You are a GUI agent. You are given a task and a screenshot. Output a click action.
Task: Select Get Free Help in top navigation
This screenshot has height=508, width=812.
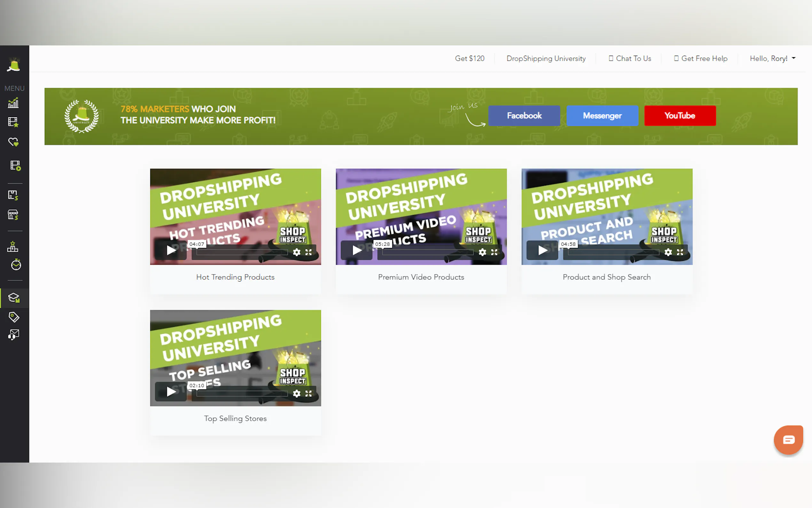700,59
